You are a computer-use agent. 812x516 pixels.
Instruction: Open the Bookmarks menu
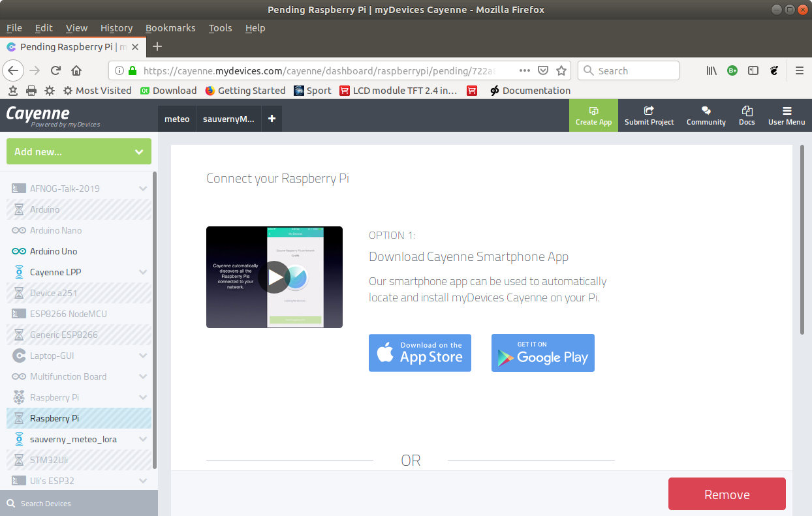(x=170, y=28)
